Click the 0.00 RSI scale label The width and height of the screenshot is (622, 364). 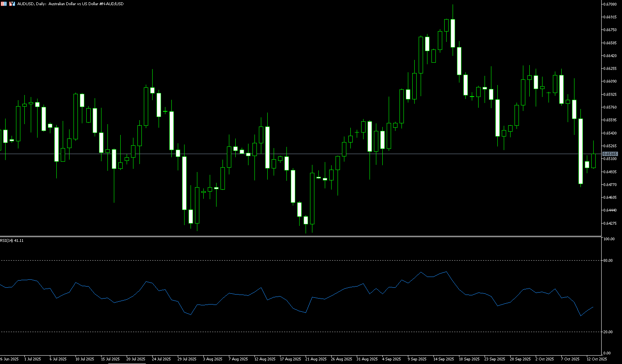607,353
